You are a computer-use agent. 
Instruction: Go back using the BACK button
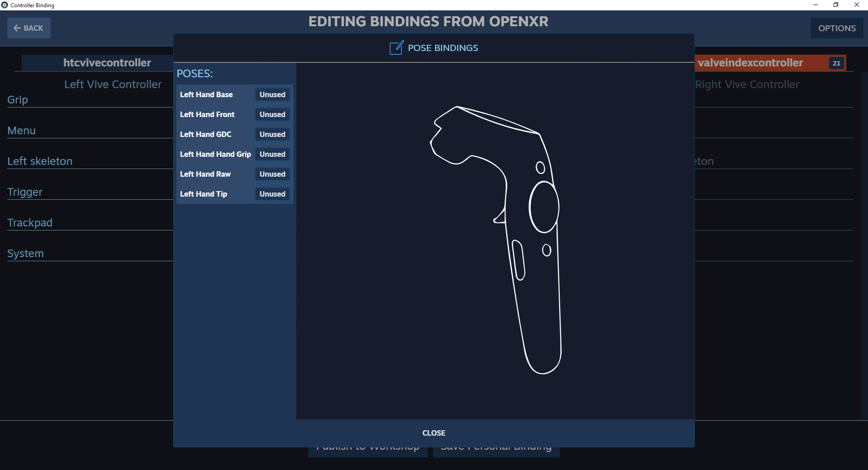pyautogui.click(x=28, y=28)
